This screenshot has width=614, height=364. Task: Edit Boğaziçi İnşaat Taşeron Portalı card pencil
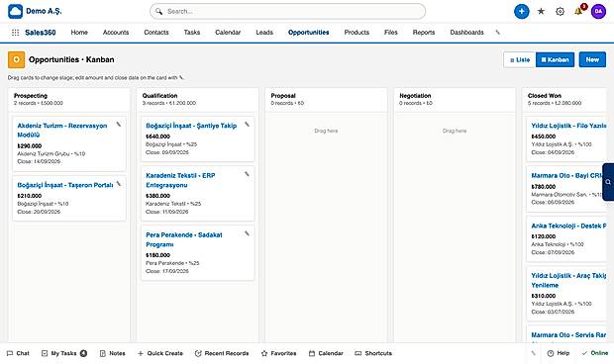coord(119,184)
